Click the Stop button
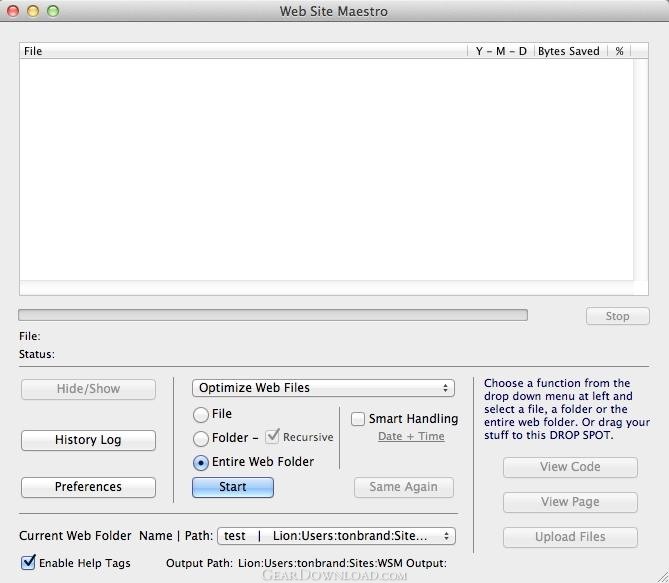The width and height of the screenshot is (669, 583). pos(617,316)
